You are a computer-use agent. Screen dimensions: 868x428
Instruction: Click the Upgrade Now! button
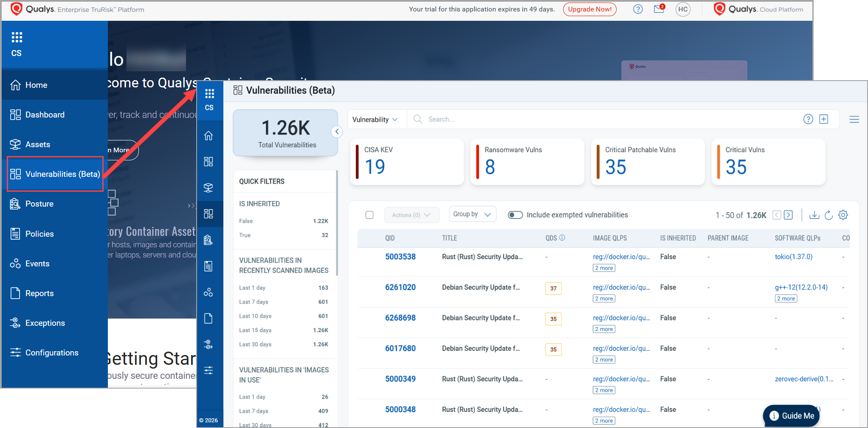click(589, 9)
